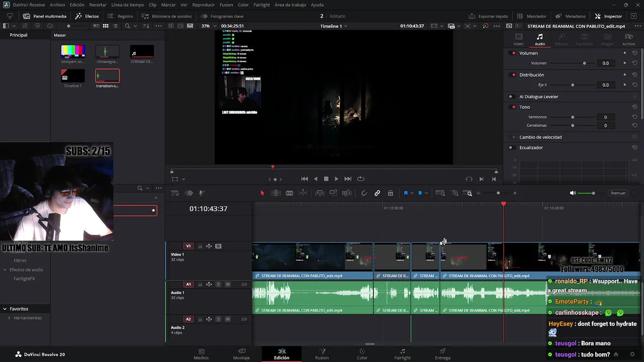Mute the Audio 1 track
The image size is (644, 362).
tap(227, 285)
